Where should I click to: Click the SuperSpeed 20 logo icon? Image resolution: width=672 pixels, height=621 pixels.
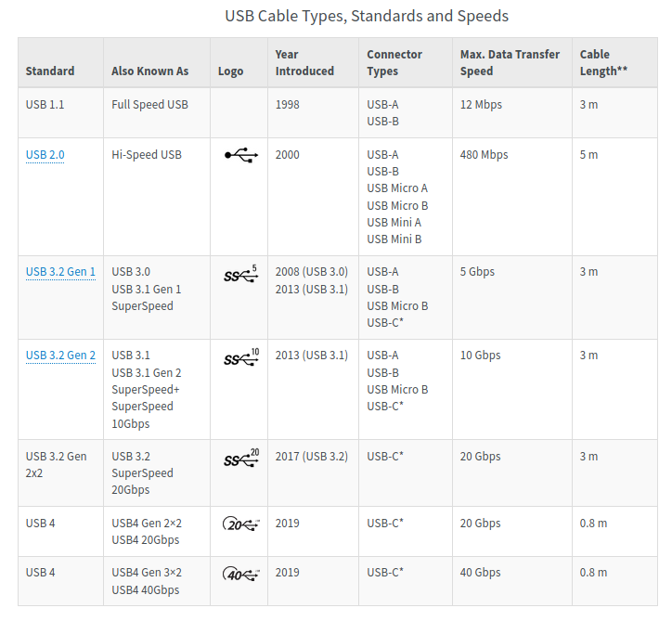pyautogui.click(x=241, y=459)
